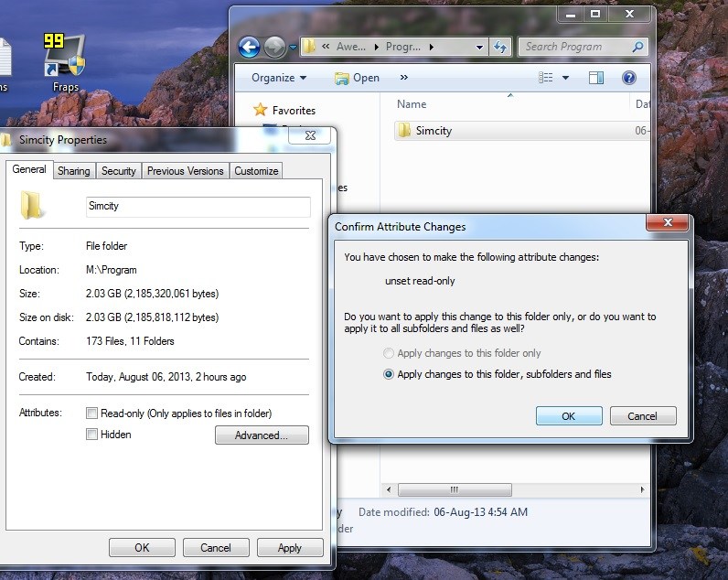
Task: Expand the address bar history dropdown arrow
Action: [x=479, y=47]
